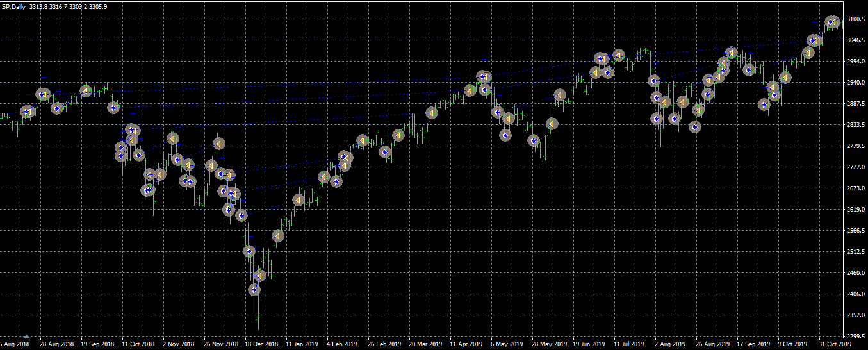Image resolution: width=868 pixels, height=350 pixels.
Task: Click price label 2727.0 on the axis
Action: coord(856,167)
